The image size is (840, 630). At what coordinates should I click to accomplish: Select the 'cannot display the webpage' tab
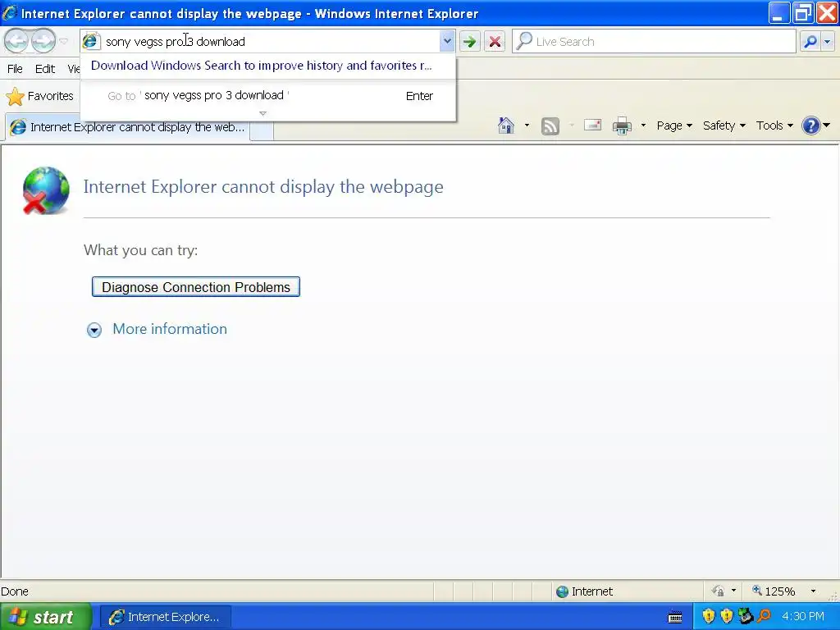pos(127,127)
